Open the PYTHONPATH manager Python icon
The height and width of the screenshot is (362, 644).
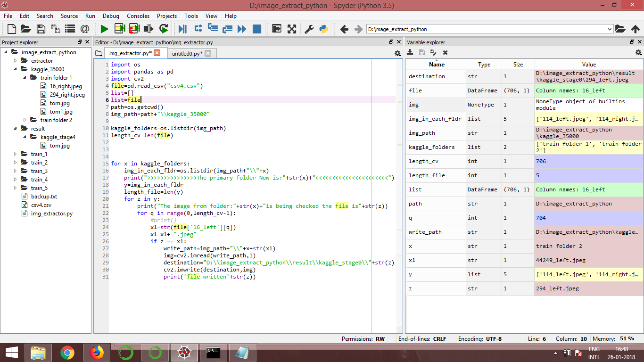pos(323,29)
